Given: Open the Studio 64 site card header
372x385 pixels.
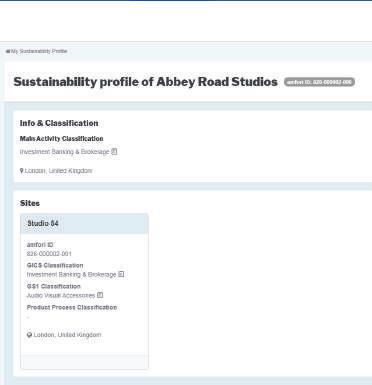Looking at the screenshot, I should pos(84,223).
